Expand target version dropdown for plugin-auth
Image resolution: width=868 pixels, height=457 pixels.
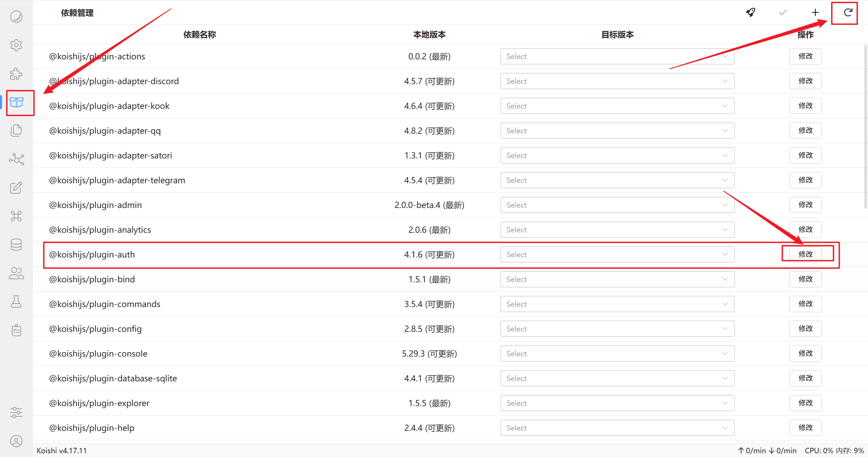click(x=617, y=254)
